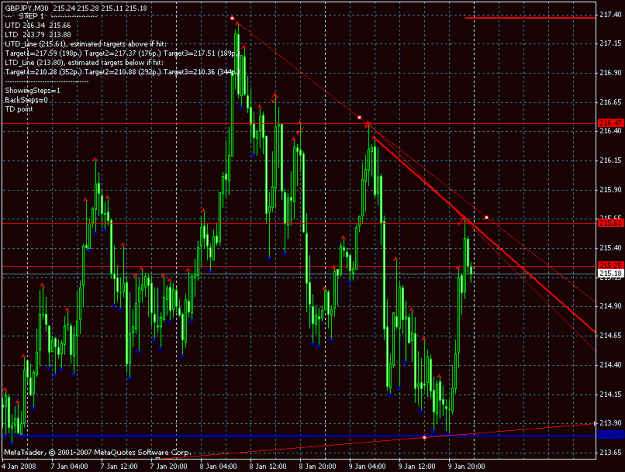The width and height of the screenshot is (625, 472).
Task: Click the red 215.25 price tag
Action: (611, 265)
